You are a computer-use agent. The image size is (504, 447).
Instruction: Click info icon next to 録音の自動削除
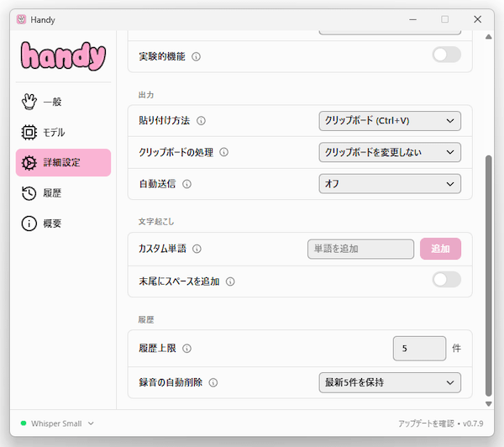pos(213,382)
